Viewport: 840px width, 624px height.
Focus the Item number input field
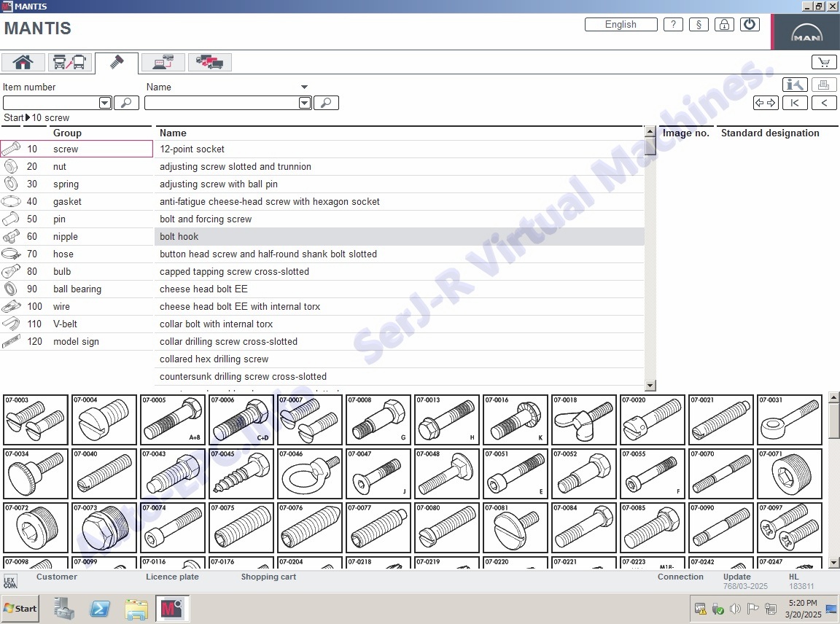click(x=52, y=103)
